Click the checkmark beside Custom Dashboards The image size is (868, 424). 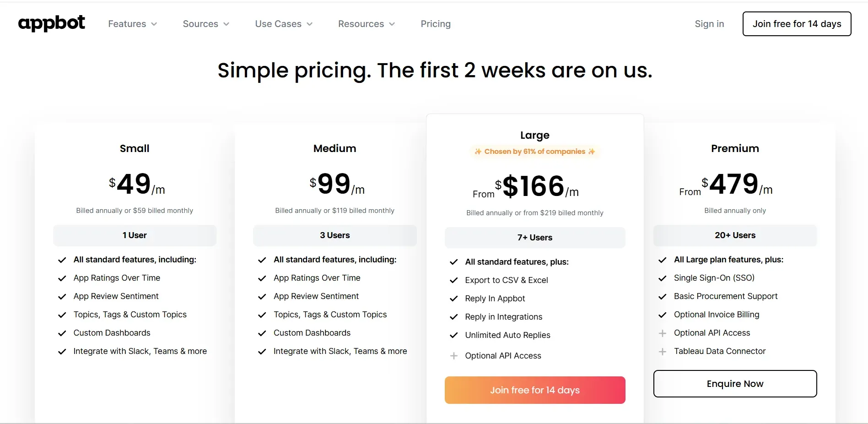[62, 333]
